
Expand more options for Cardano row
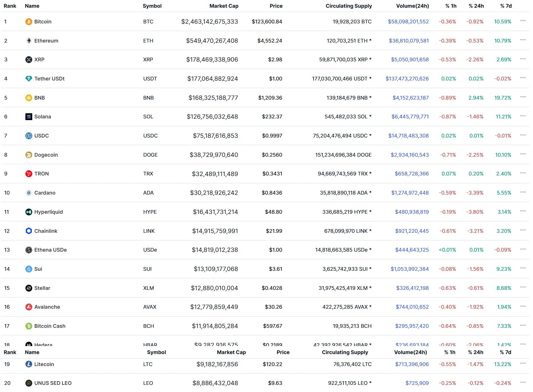pos(523,192)
